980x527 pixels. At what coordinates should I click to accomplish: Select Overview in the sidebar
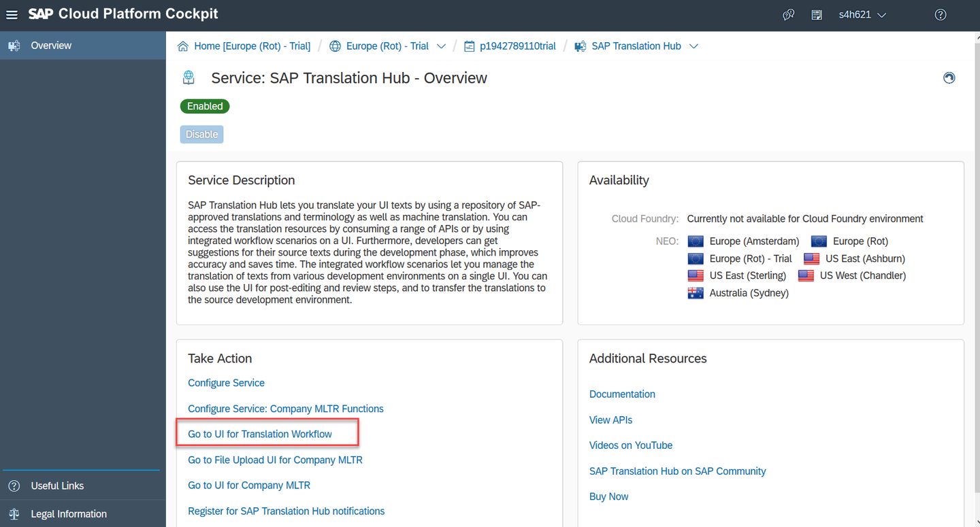click(x=83, y=46)
